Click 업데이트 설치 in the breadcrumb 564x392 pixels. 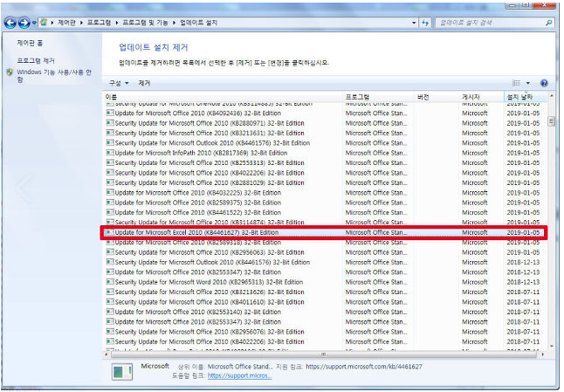(198, 23)
